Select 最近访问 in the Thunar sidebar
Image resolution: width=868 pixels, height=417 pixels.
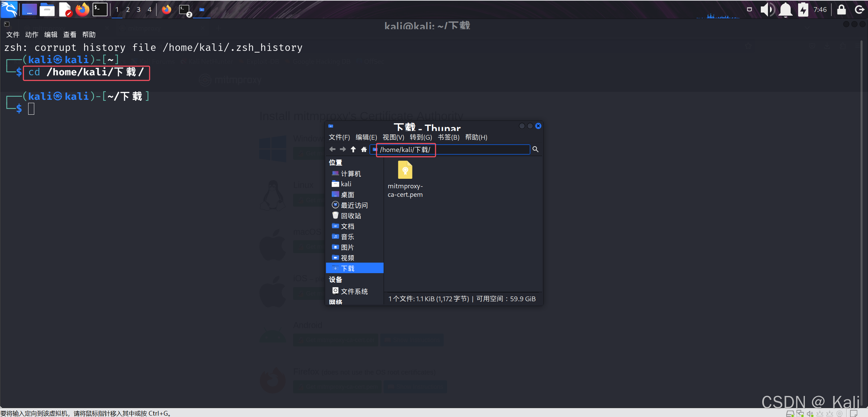click(x=354, y=205)
